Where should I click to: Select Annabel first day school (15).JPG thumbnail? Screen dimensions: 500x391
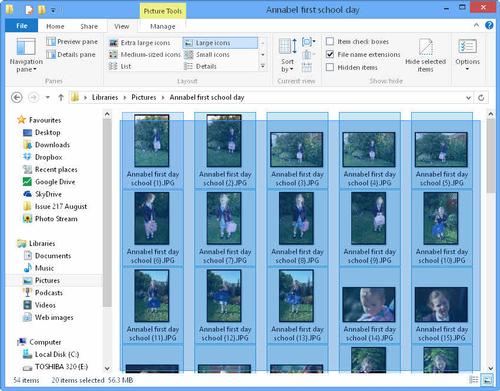click(441, 304)
